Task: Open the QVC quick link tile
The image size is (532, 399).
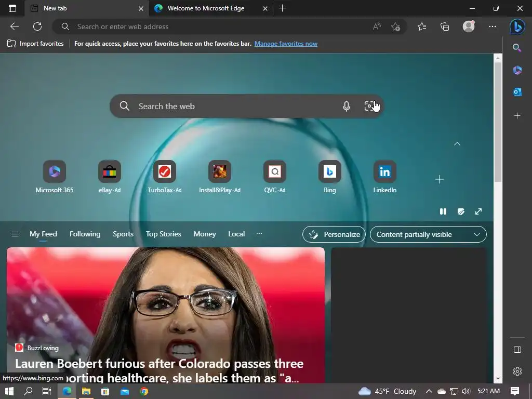Action: (x=274, y=177)
